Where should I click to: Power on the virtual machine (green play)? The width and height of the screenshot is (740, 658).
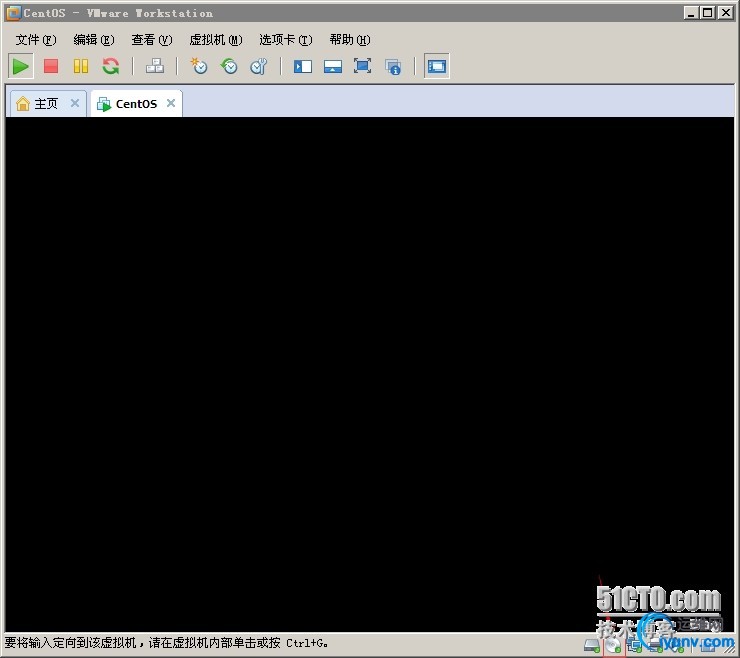(x=21, y=67)
